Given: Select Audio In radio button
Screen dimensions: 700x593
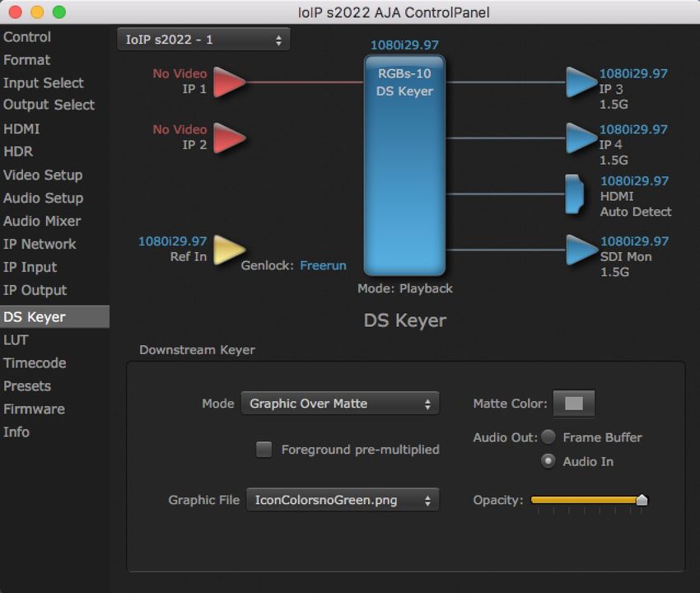Looking at the screenshot, I should tap(548, 461).
